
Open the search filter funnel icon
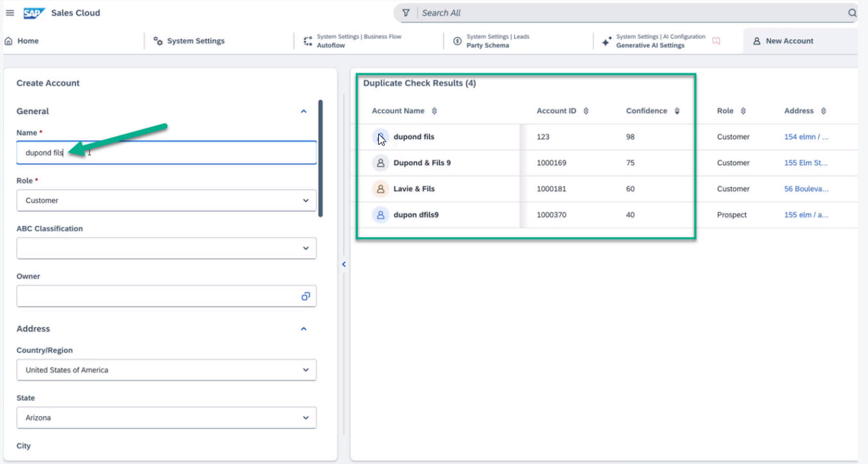[x=406, y=13]
